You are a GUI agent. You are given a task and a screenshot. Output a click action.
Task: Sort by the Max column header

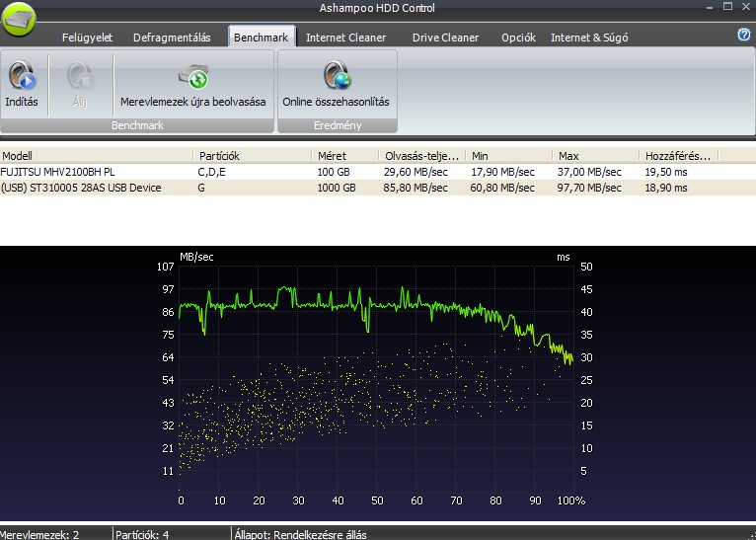tap(596, 156)
